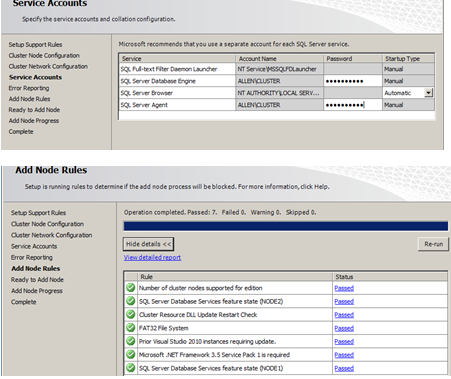Click the SQL Server Agent password field

click(x=352, y=105)
